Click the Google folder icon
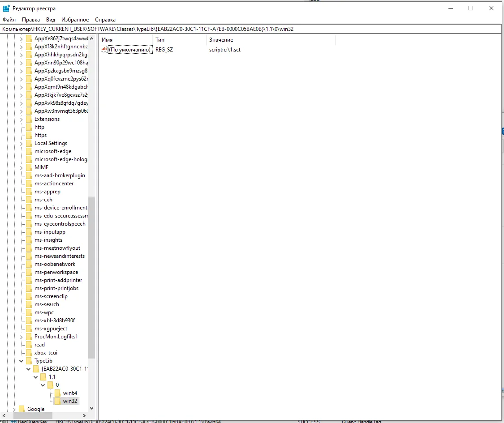 [22, 409]
